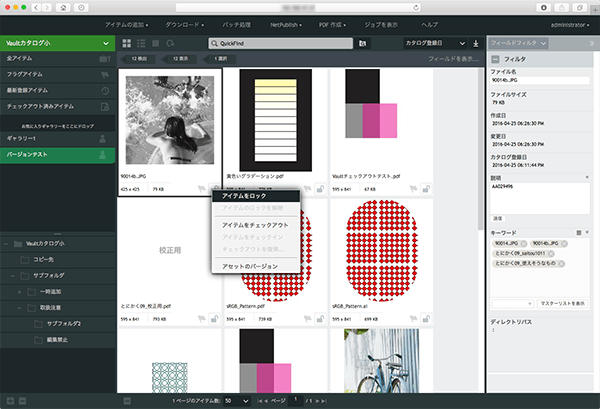Open the items per page dropdown
600x409 pixels.
pyautogui.click(x=237, y=401)
